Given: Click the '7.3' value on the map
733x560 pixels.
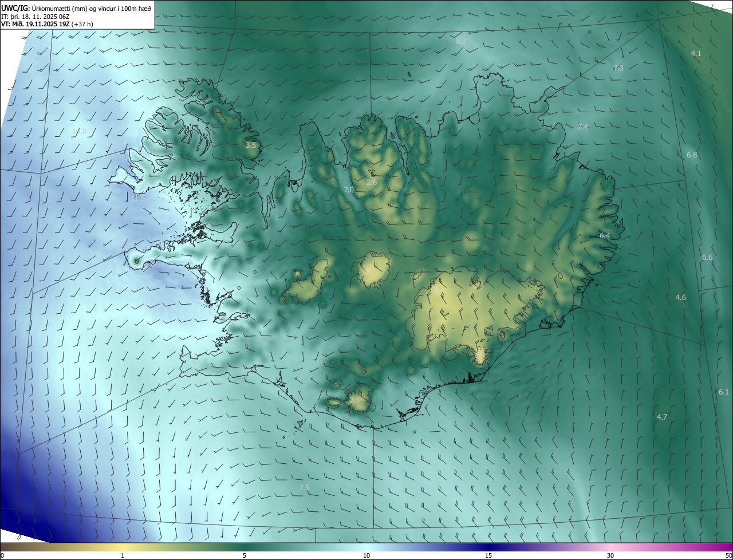Looking at the screenshot, I should click(618, 68).
